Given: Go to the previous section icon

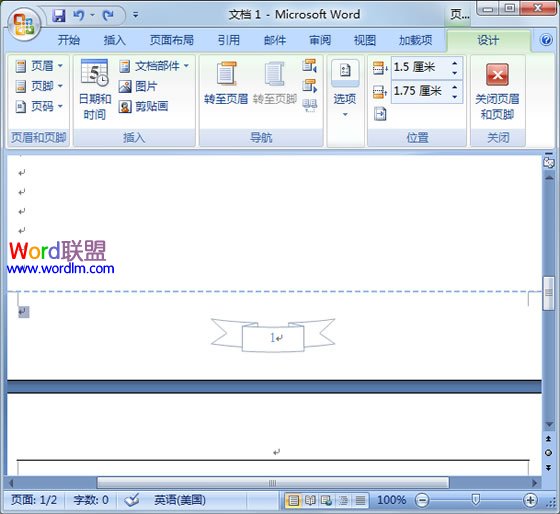Looking at the screenshot, I should pos(309,66).
